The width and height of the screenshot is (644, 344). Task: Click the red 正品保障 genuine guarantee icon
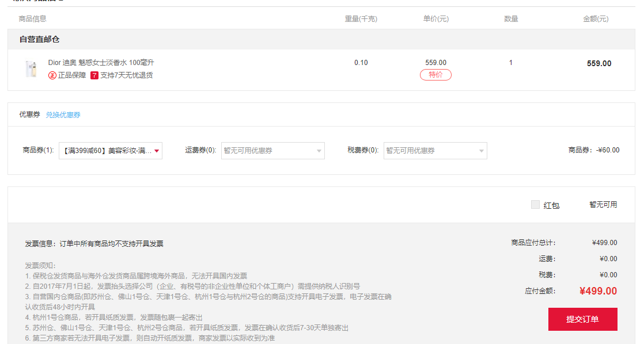(52, 75)
